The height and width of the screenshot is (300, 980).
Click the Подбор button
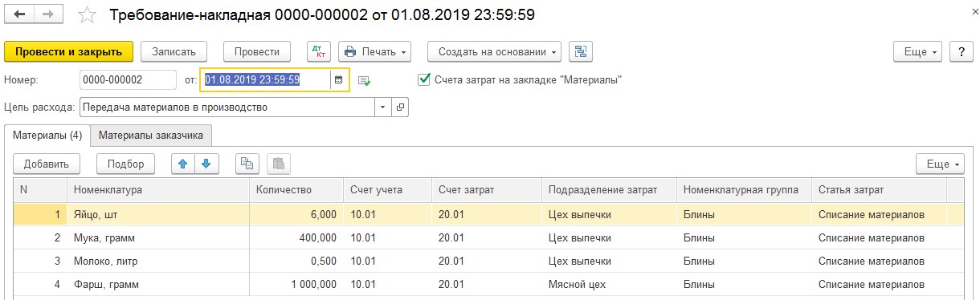(x=125, y=164)
